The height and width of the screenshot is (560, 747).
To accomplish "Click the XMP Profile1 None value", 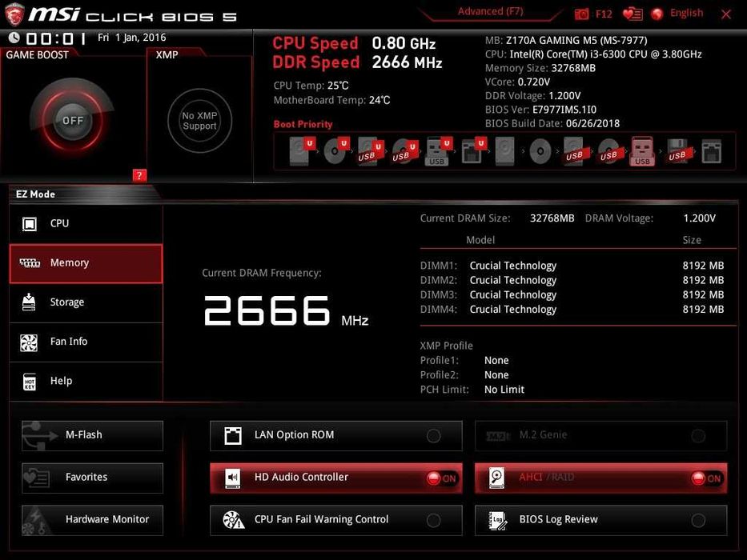I will pyautogui.click(x=496, y=361).
